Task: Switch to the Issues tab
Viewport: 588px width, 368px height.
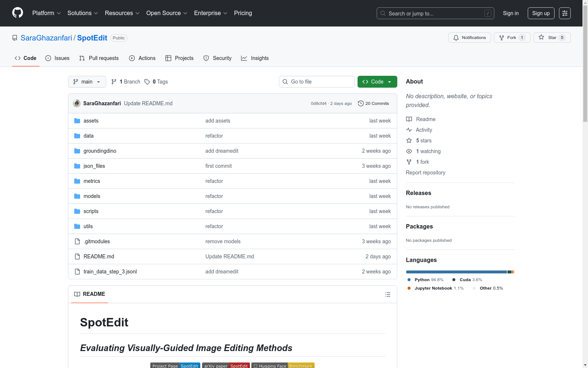Action: click(x=57, y=58)
